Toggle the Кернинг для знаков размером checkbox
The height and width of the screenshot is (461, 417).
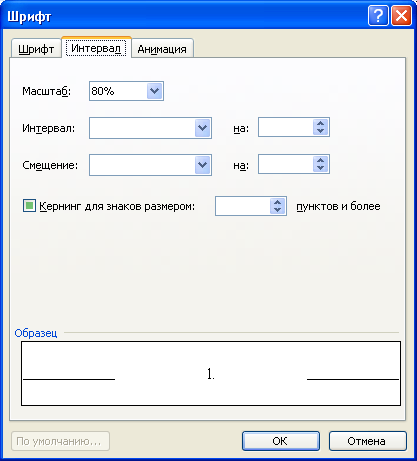tap(29, 206)
